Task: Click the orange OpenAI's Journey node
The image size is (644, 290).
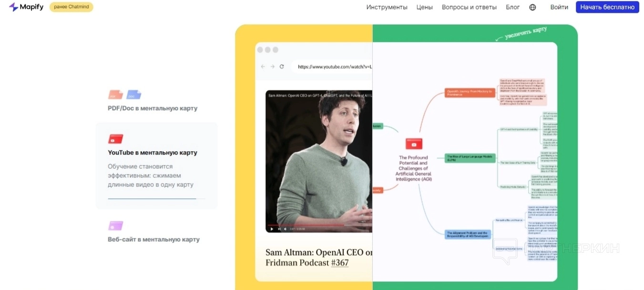Action: coord(470,93)
